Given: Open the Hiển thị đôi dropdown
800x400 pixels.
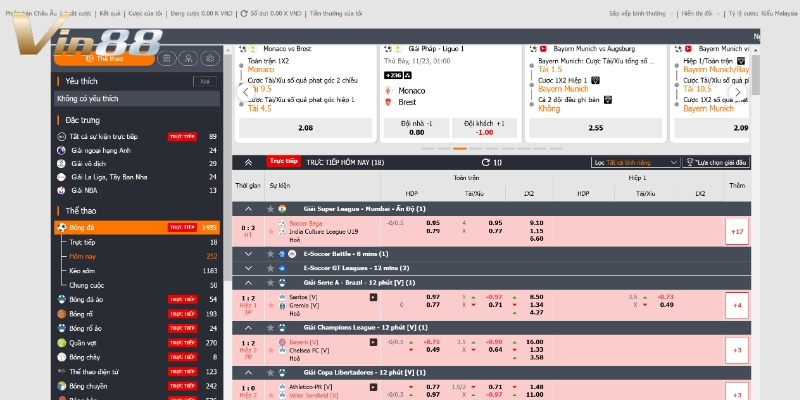Looking at the screenshot, I should click(x=701, y=14).
